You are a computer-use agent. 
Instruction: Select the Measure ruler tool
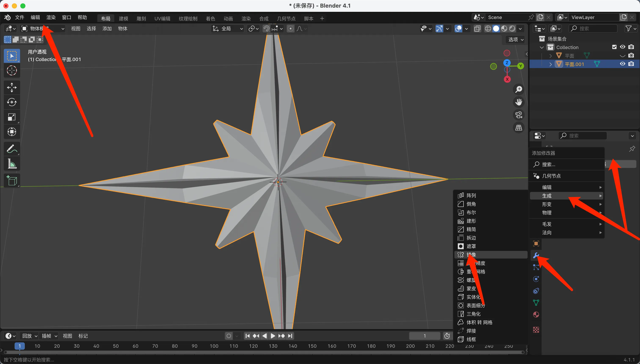coord(12,164)
